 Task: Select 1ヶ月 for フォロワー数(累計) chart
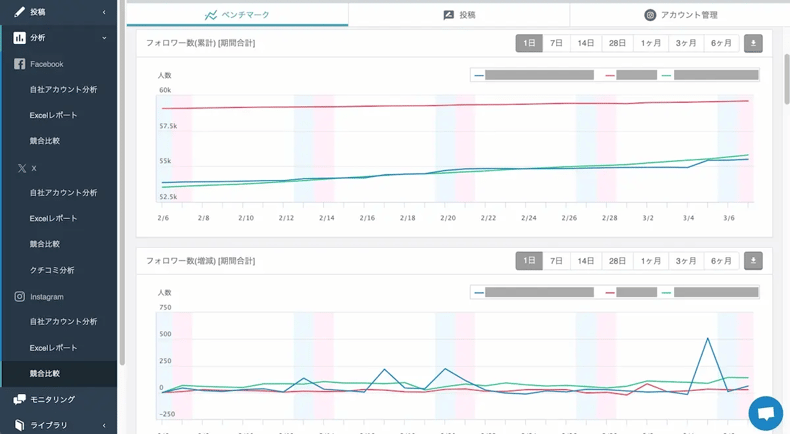pyautogui.click(x=650, y=43)
